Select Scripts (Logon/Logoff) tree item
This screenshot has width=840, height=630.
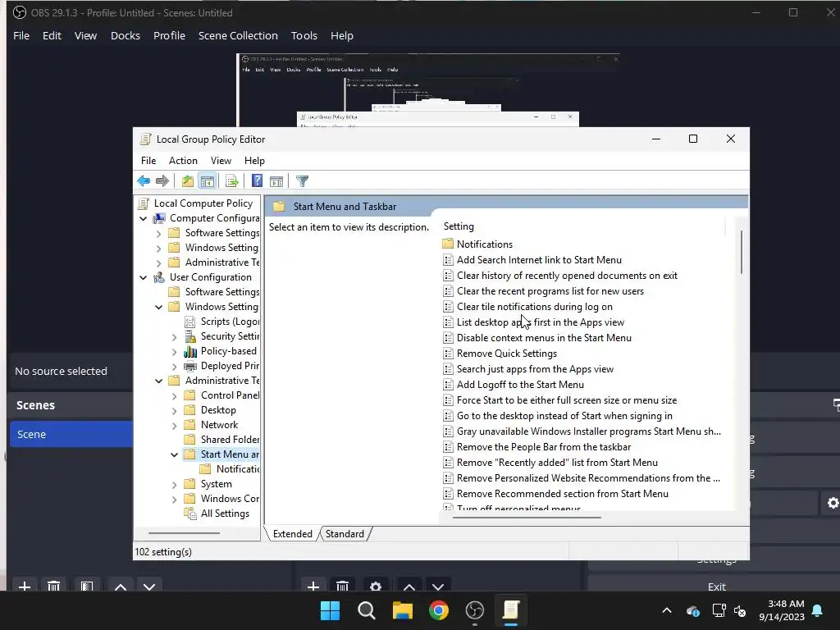point(230,322)
